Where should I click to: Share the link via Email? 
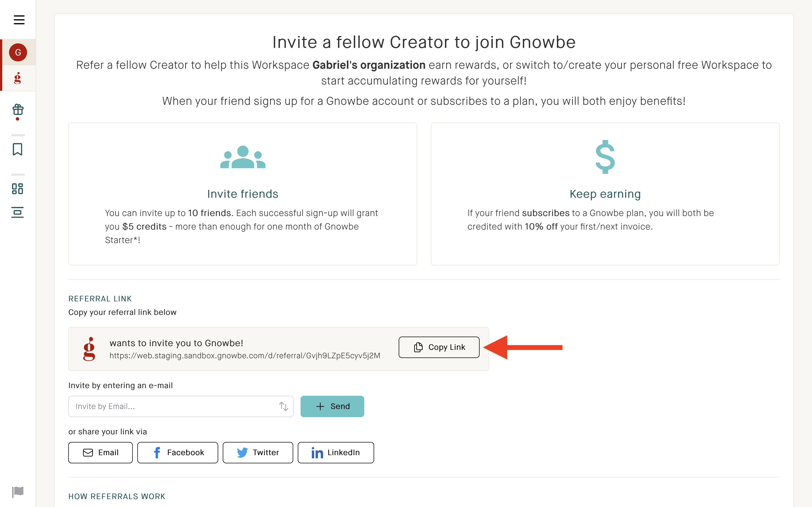(100, 452)
